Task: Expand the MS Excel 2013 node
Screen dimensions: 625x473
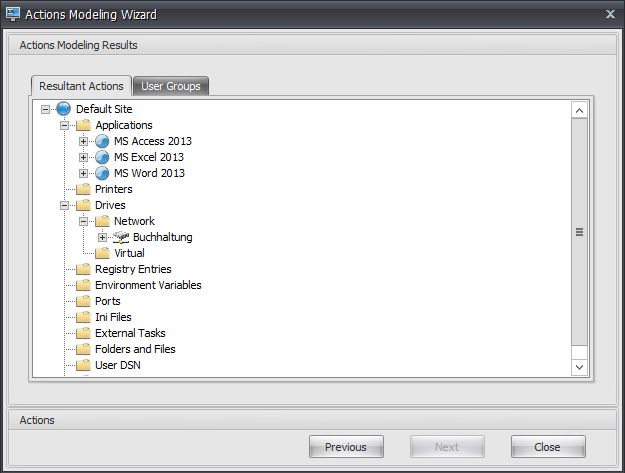Action: click(x=83, y=157)
